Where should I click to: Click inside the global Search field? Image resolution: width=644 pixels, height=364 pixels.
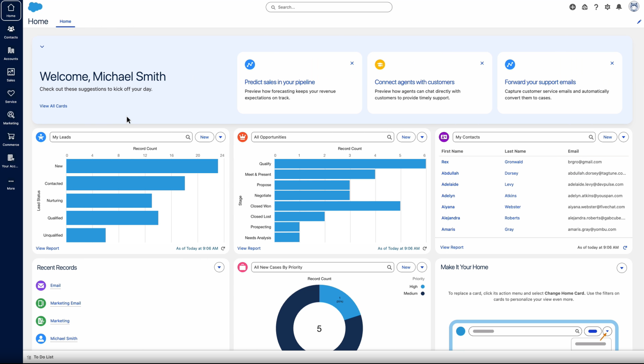[x=329, y=7]
